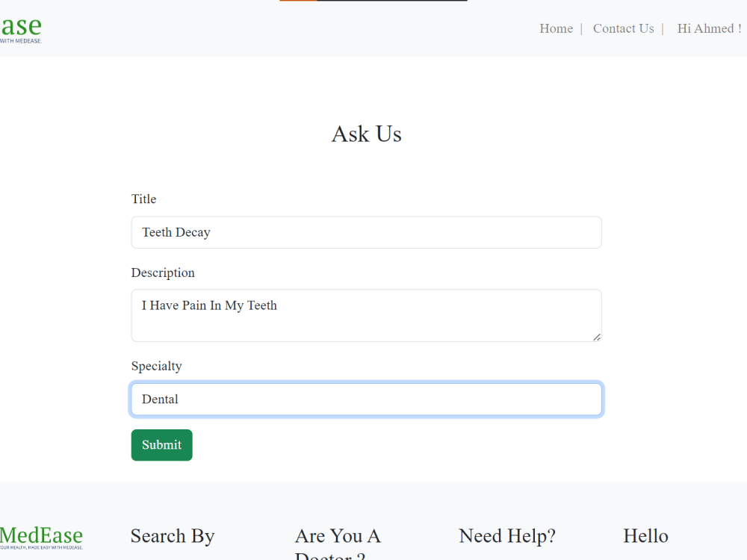The height and width of the screenshot is (560, 747).
Task: Submit the Ask Us form
Action: click(x=162, y=445)
